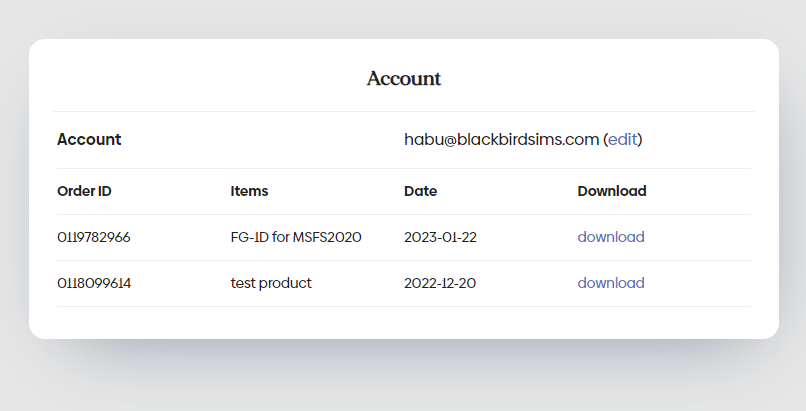
Task: Click the edit link beside the email
Action: [x=622, y=139]
